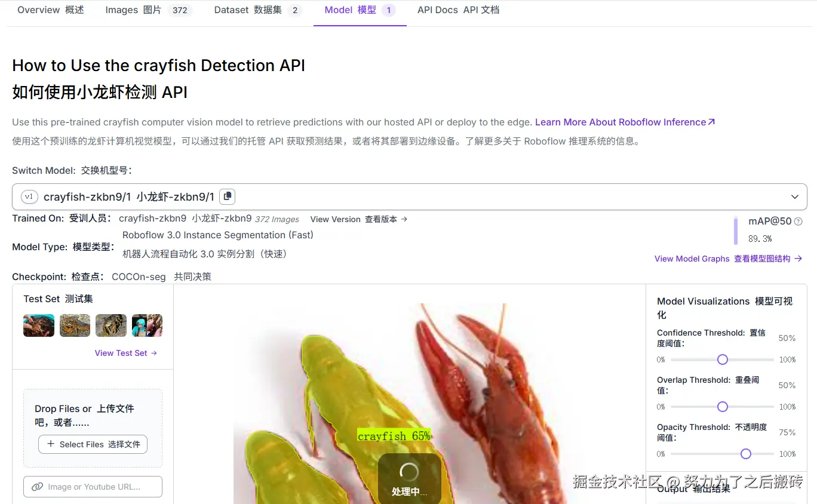Expand the Switch Model dropdown chevron

point(795,196)
